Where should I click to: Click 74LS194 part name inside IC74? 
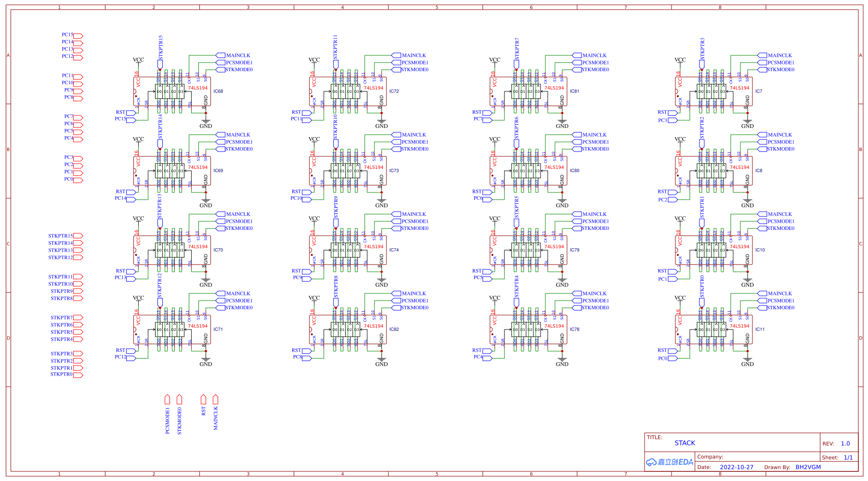[x=374, y=247]
